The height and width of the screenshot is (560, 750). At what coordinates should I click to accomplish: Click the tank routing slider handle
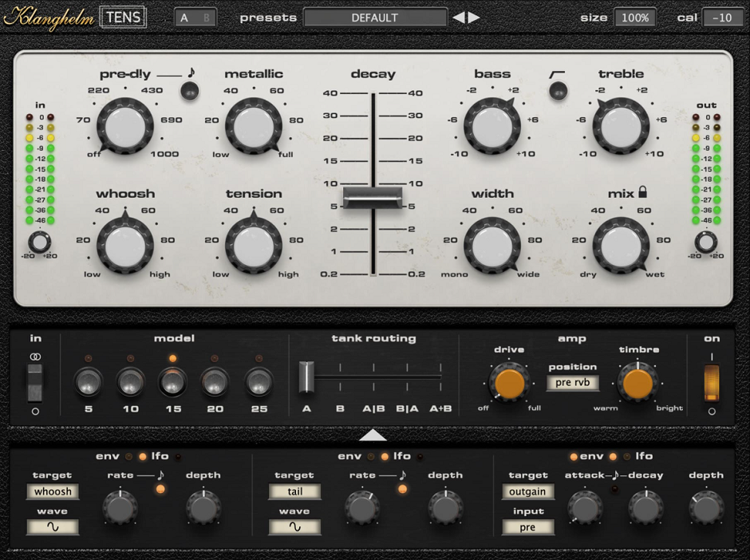306,377
